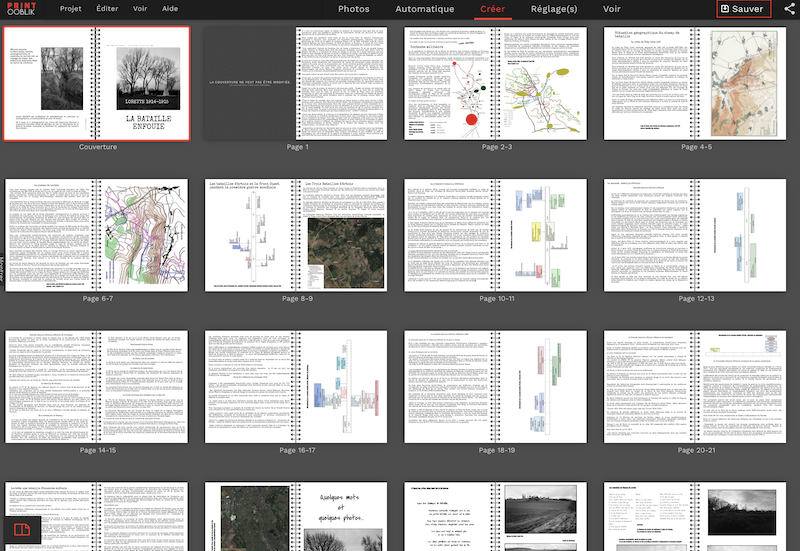Click the 'Montrer' side panel handle

point(2,269)
